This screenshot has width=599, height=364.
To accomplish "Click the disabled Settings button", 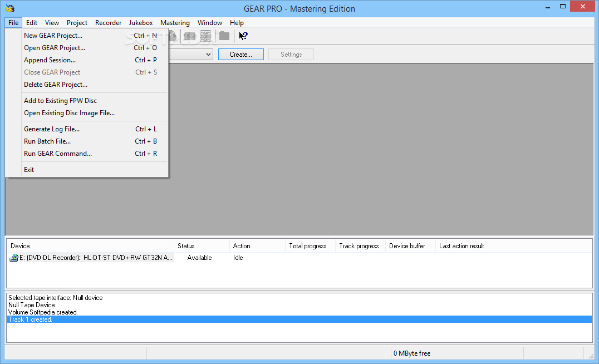I will click(291, 54).
